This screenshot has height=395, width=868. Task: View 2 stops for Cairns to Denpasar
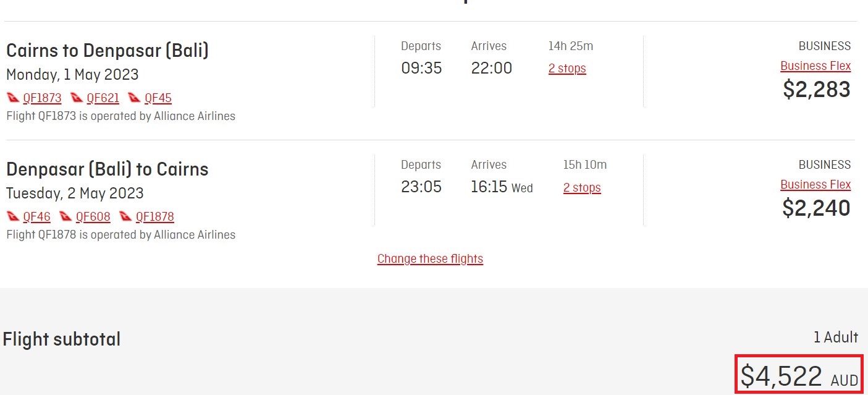click(x=567, y=69)
